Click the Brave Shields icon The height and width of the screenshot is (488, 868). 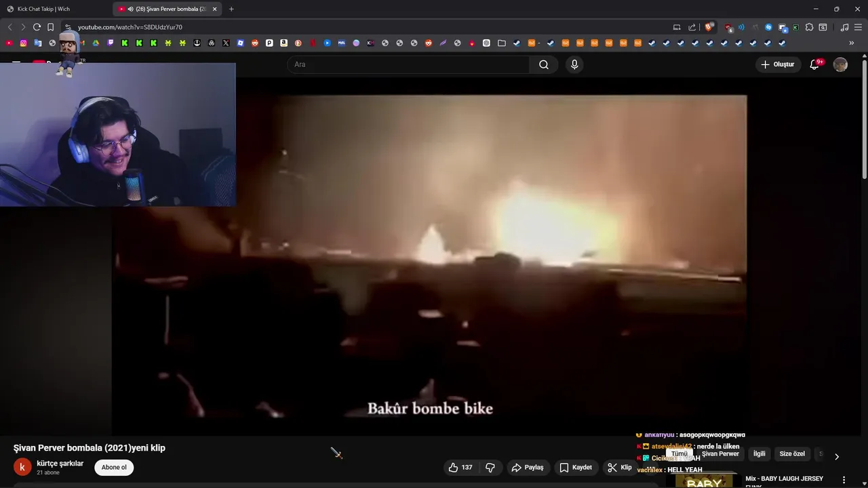709,27
